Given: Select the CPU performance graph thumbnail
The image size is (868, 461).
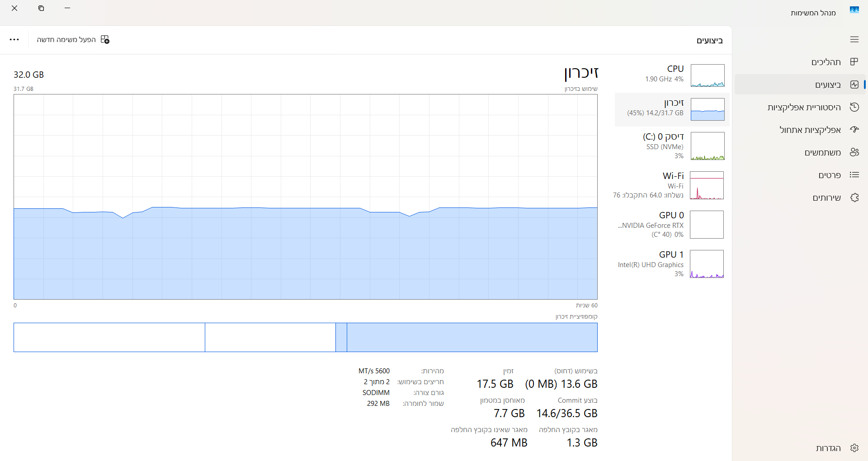Looking at the screenshot, I should coord(708,75).
